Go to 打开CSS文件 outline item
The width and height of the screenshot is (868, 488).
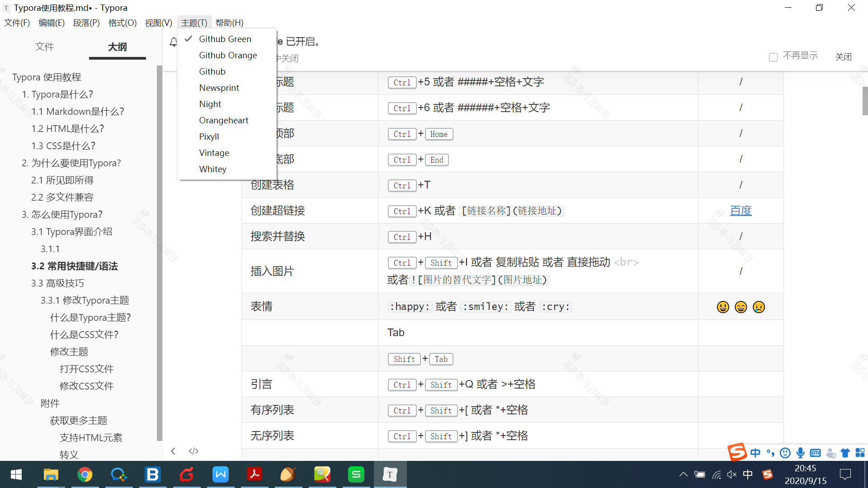(87, 369)
